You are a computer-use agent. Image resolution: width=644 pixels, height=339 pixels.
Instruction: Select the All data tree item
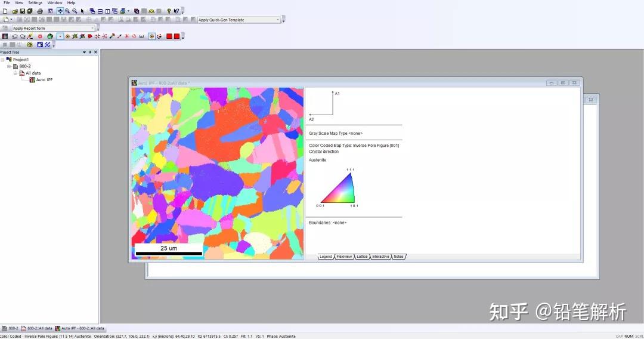tap(30, 73)
